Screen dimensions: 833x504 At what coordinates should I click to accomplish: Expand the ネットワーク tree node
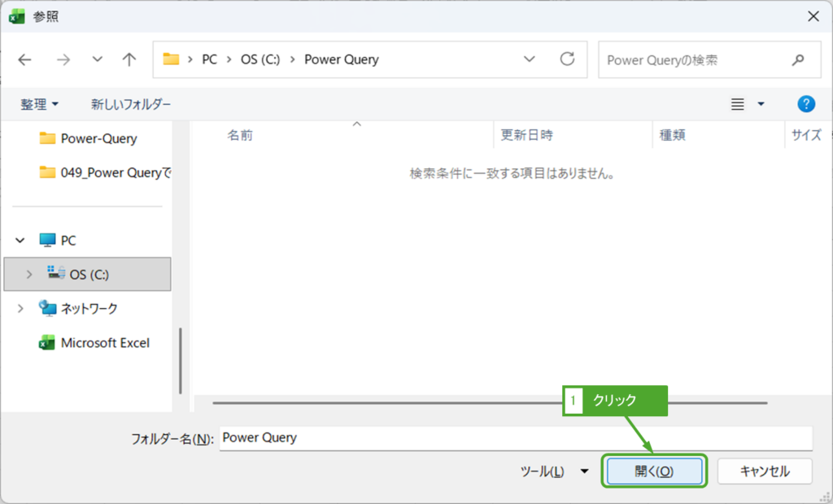20,309
